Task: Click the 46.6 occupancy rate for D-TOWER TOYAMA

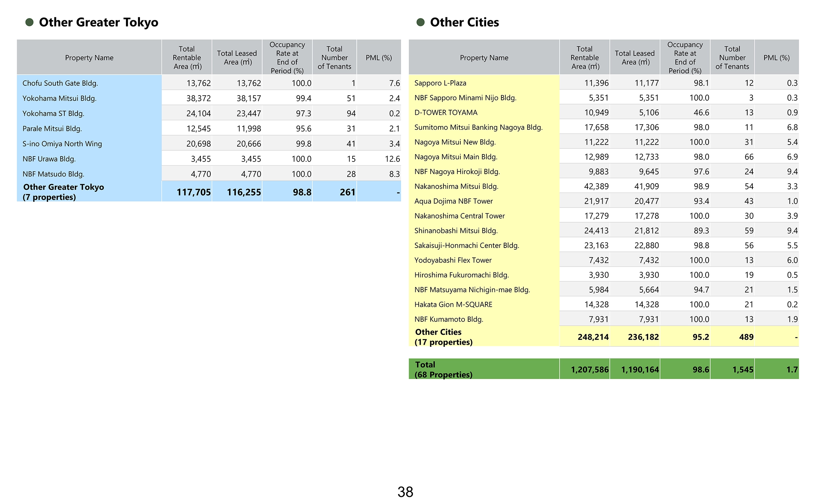Action: coord(701,113)
